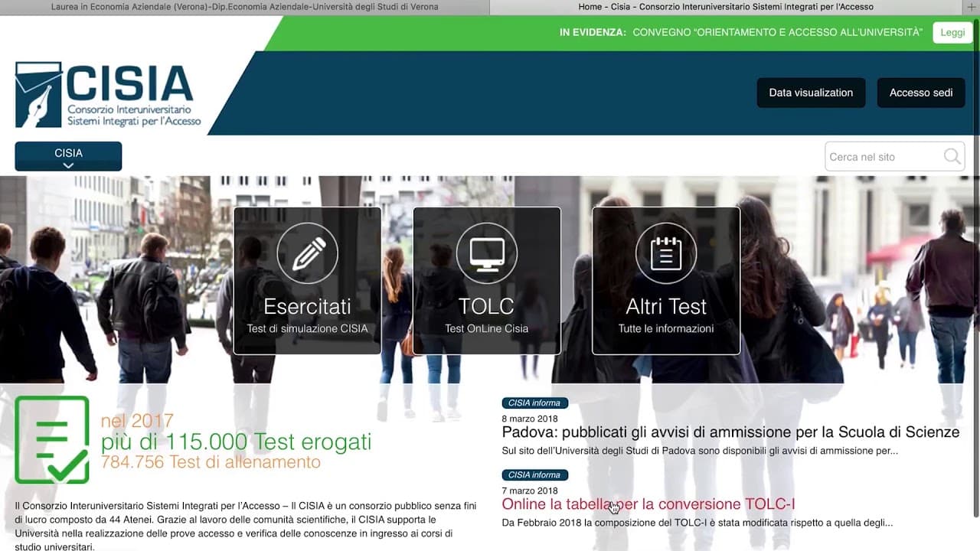Open the Data visualization button
The width and height of the screenshot is (980, 551).
[x=811, y=93]
